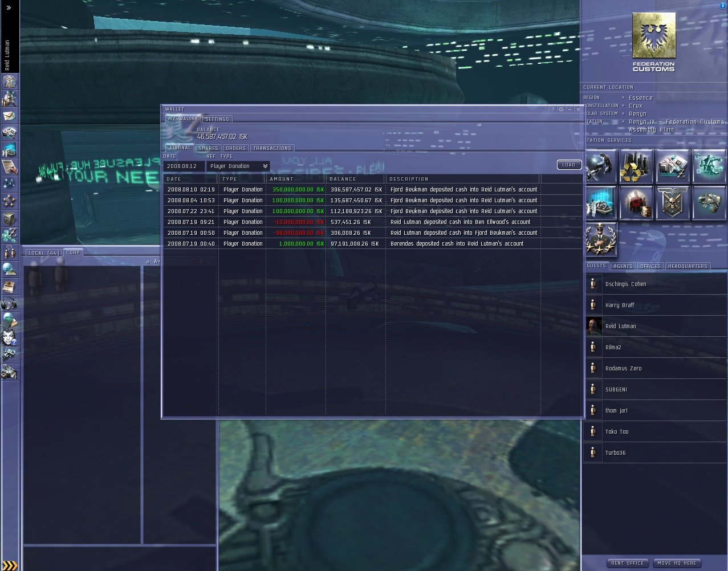Switch to the wallet Settings tab
Viewport: 728px width, 571px height.
coord(217,119)
